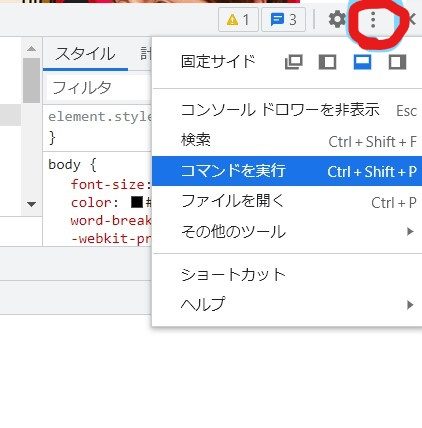
Task: Open DevTools settings gear icon
Action: tap(337, 19)
